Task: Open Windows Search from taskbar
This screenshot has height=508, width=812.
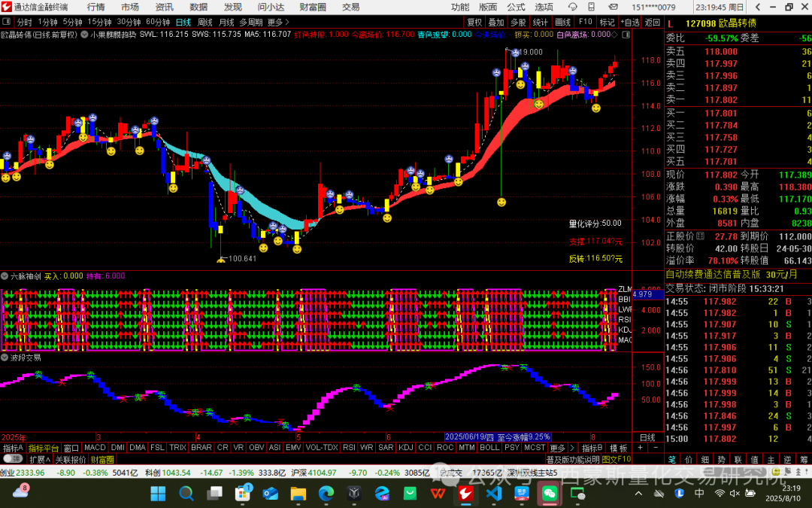Action: [x=186, y=493]
